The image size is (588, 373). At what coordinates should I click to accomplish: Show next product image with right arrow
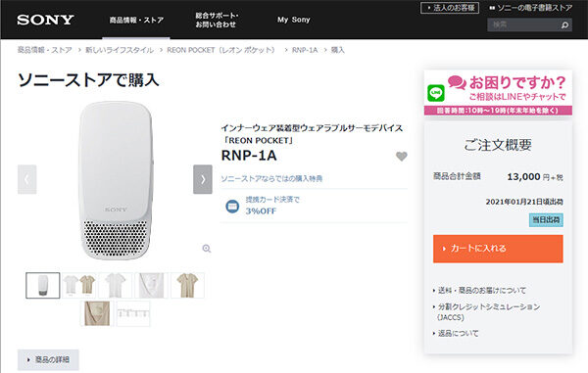tap(203, 179)
